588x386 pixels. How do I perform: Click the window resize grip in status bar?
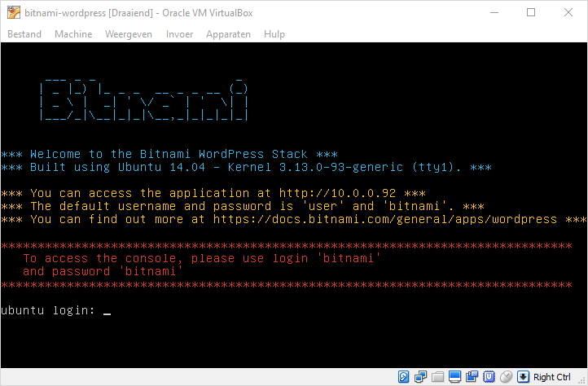click(x=581, y=380)
